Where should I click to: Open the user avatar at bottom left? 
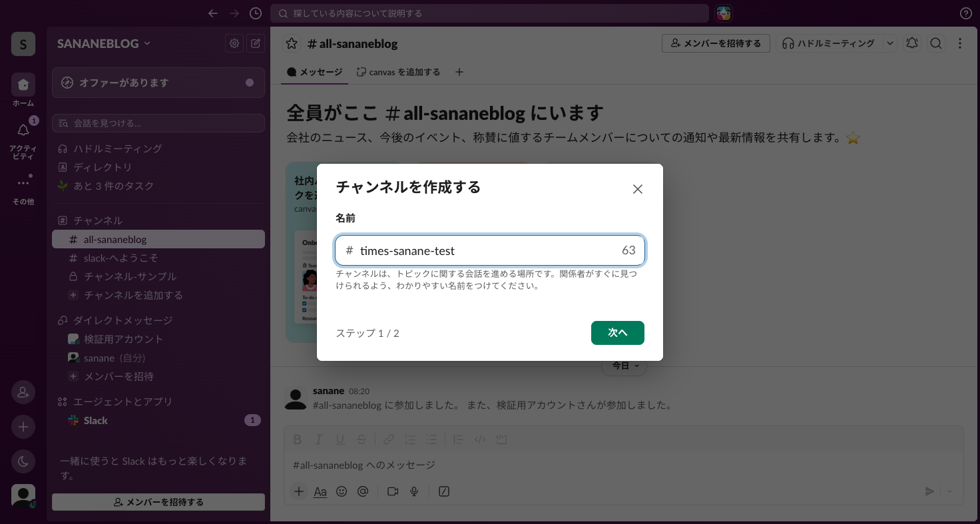tap(23, 496)
